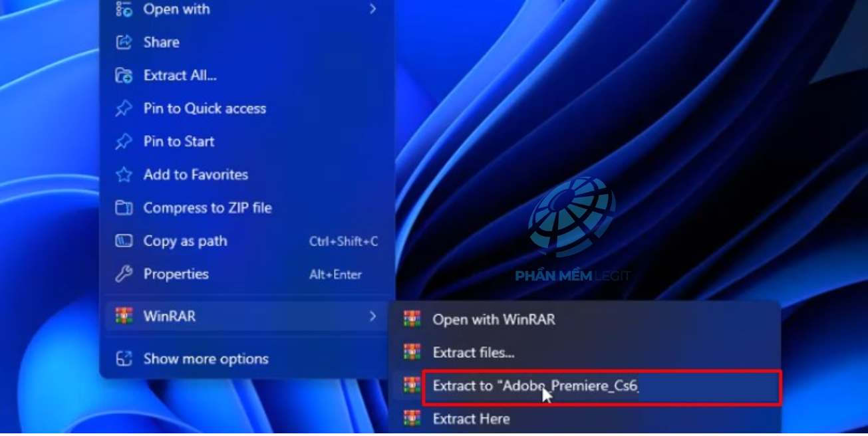The image size is (868, 436).
Task: Click the Copy as path icon
Action: click(124, 241)
